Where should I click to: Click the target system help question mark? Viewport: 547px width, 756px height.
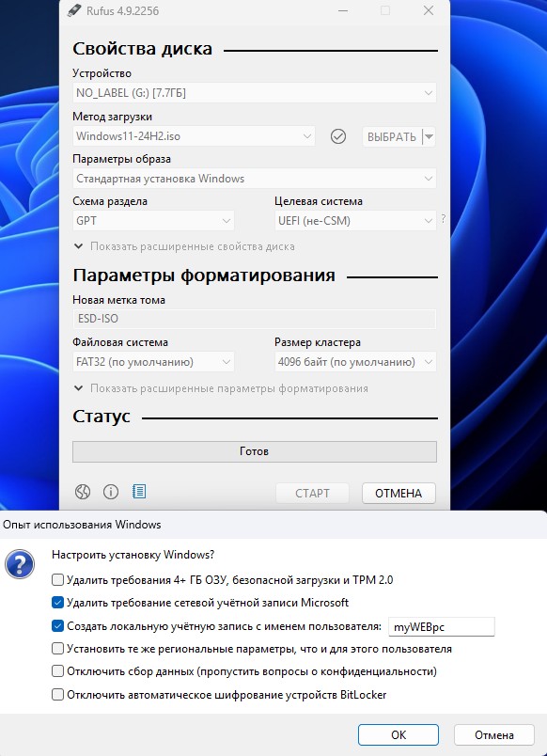point(444,219)
